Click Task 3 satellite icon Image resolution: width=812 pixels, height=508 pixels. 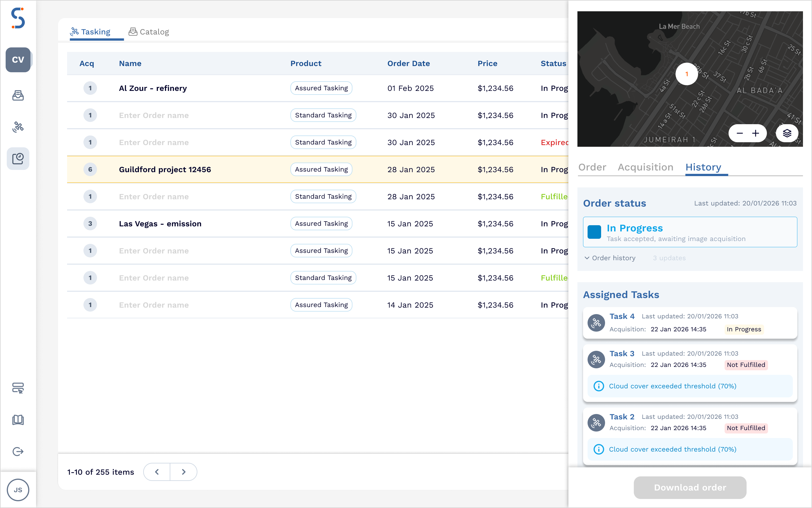point(596,360)
